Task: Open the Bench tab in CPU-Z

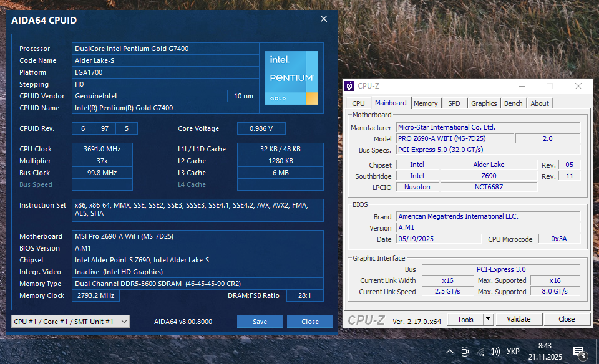Action: click(513, 103)
